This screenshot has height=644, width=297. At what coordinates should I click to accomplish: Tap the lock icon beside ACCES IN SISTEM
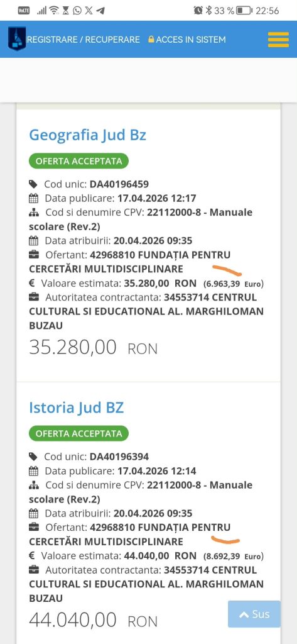tap(151, 40)
